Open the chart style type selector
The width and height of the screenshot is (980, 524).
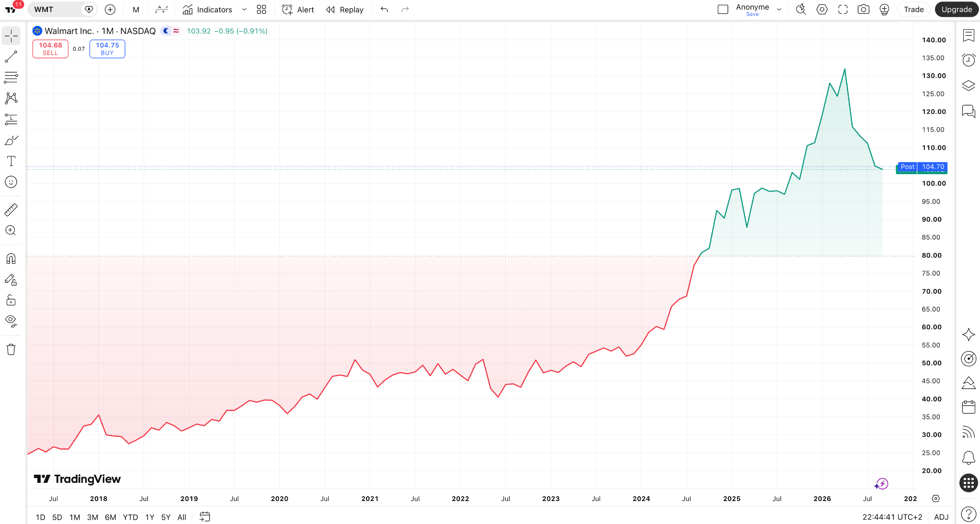(x=162, y=10)
